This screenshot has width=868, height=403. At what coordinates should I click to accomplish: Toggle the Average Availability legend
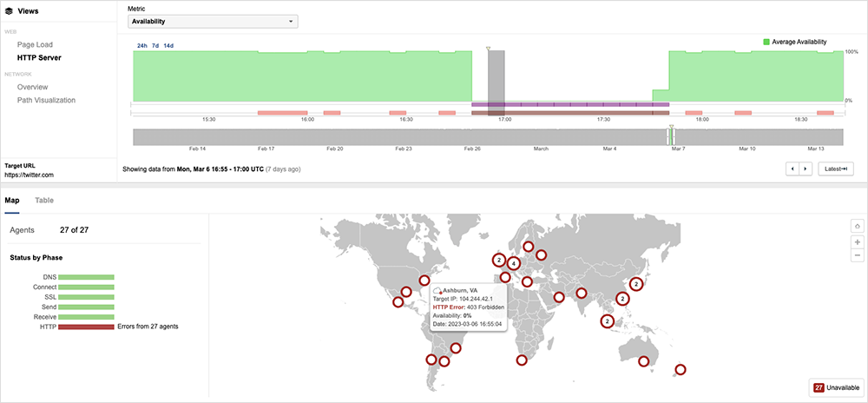tap(794, 42)
